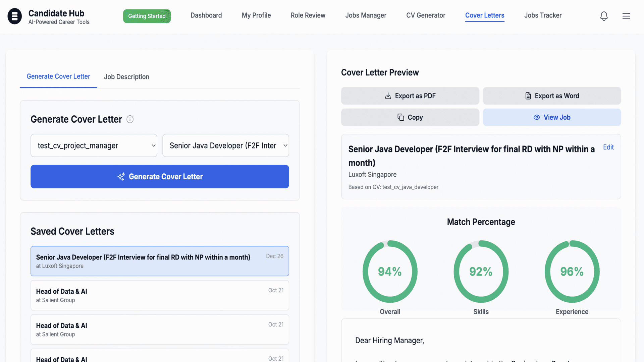The width and height of the screenshot is (644, 362).
Task: Click the eye icon on View Job
Action: 537,117
